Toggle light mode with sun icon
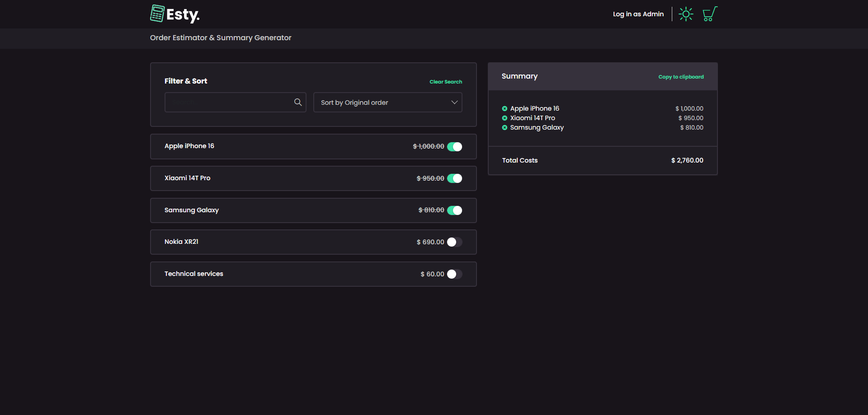The width and height of the screenshot is (868, 415). pyautogui.click(x=686, y=14)
